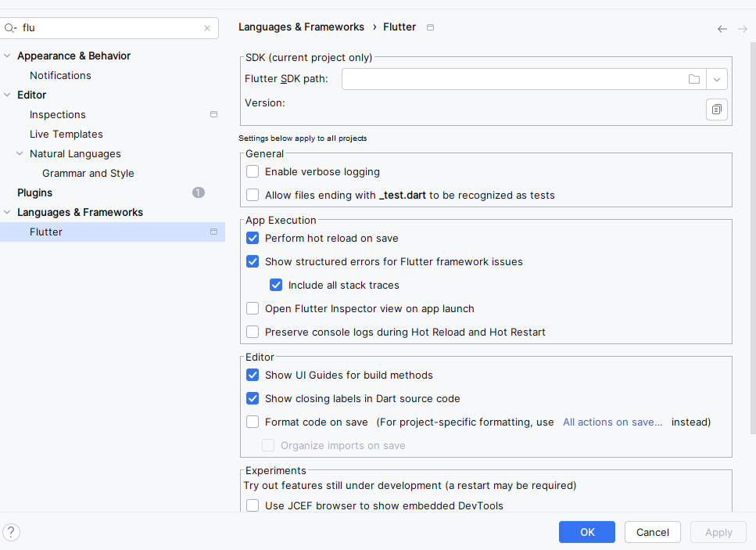Open the help question mark
Screen dimensions: 756x550
pyautogui.click(x=11, y=532)
